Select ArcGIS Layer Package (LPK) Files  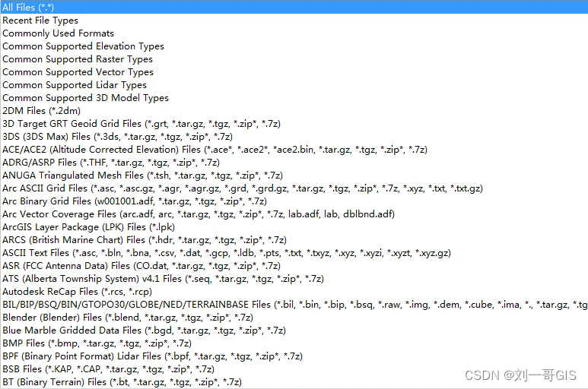coord(294,227)
